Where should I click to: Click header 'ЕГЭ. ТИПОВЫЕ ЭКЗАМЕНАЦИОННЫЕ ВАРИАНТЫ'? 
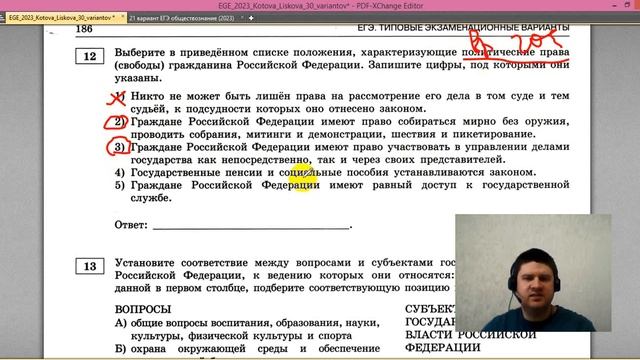[463, 27]
